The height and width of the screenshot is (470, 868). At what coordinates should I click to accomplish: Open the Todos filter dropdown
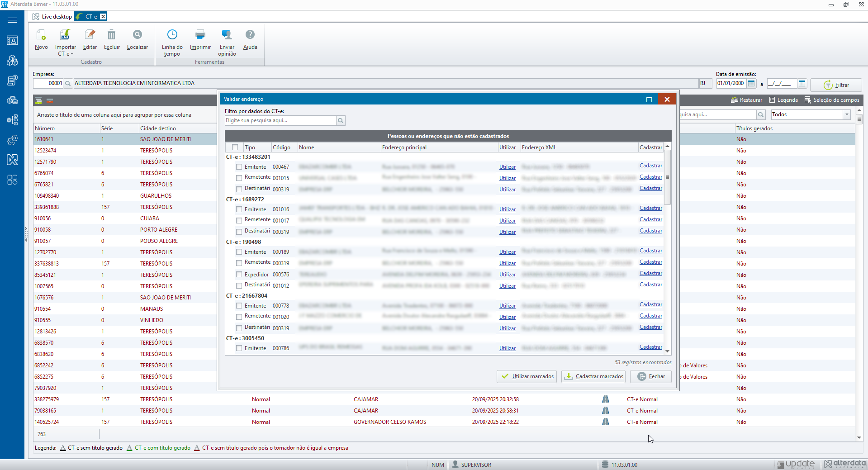click(x=847, y=114)
